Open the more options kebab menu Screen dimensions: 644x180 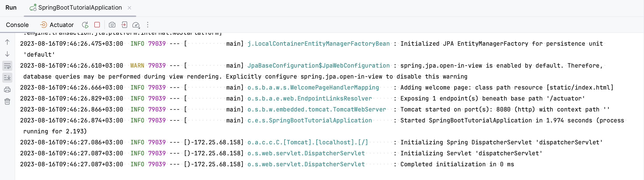point(148,25)
